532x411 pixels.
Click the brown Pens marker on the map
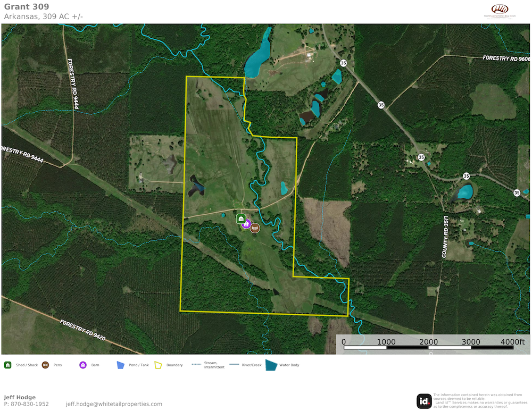(x=255, y=228)
